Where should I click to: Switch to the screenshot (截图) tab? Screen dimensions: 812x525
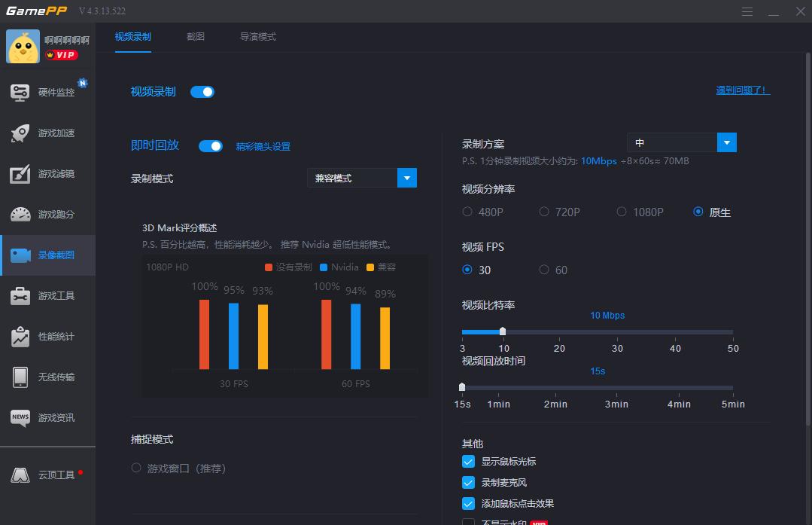(x=196, y=37)
